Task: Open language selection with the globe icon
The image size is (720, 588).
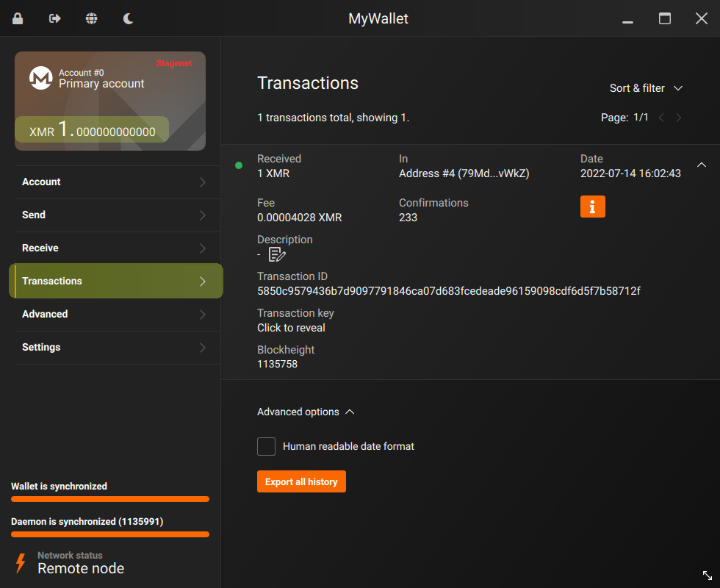Action: (91, 18)
